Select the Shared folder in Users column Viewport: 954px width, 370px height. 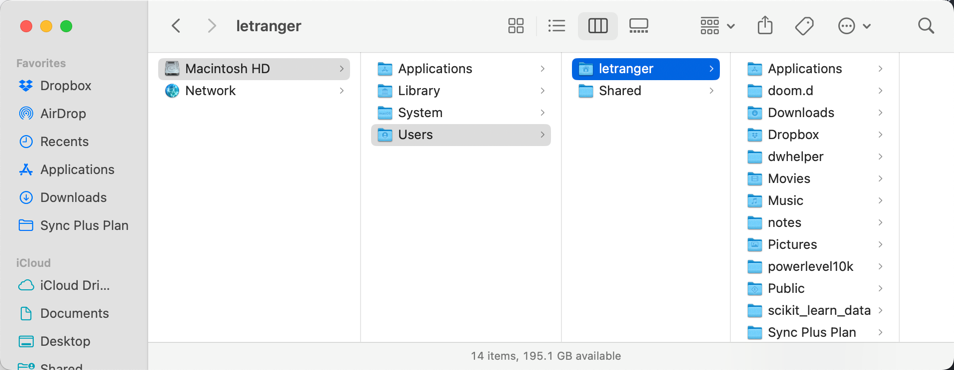tap(646, 91)
